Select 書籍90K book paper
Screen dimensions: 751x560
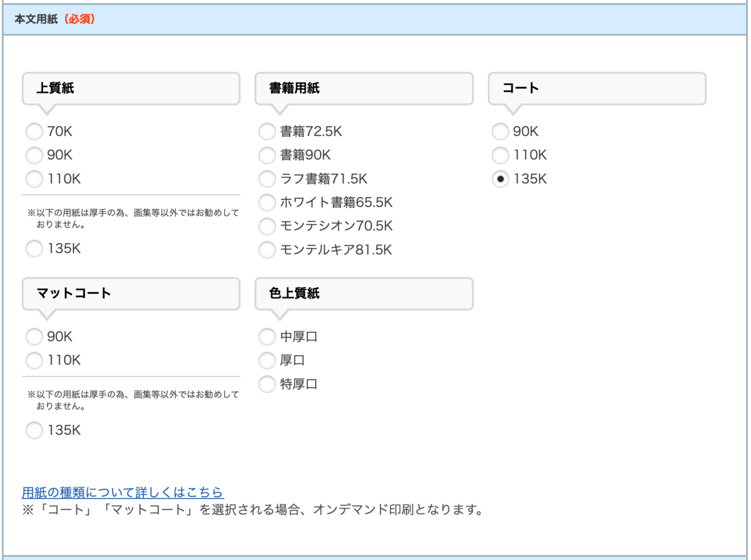[266, 155]
